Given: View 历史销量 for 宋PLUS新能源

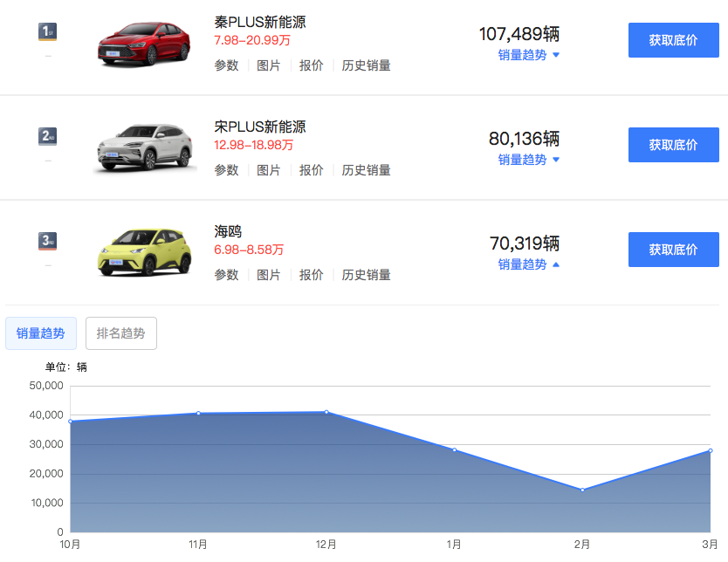Looking at the screenshot, I should click(x=366, y=170).
